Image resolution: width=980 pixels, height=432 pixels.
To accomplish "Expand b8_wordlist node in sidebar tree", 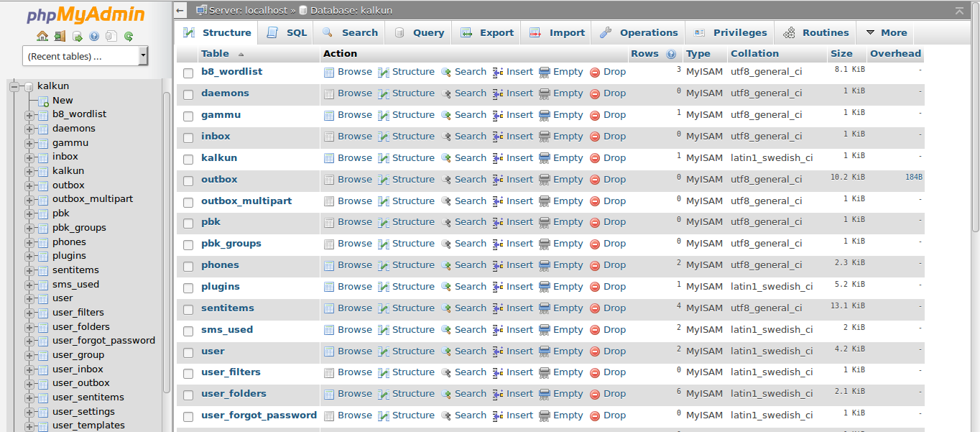I will point(29,114).
